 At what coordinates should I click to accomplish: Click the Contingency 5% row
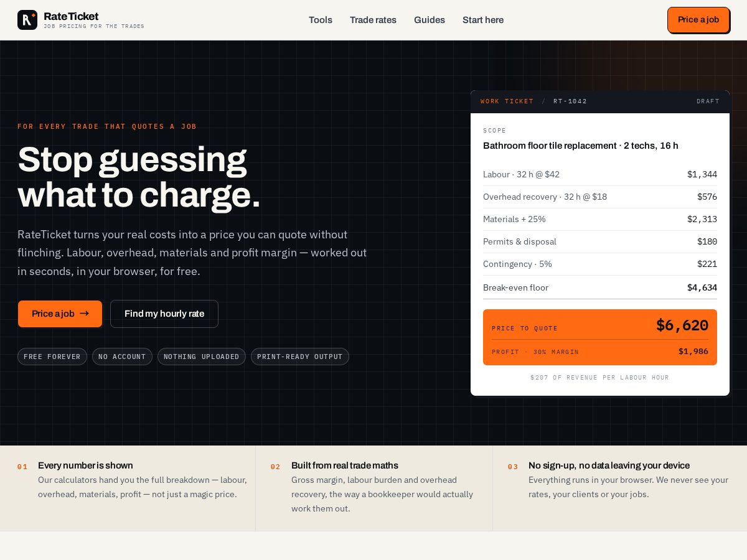tap(600, 264)
